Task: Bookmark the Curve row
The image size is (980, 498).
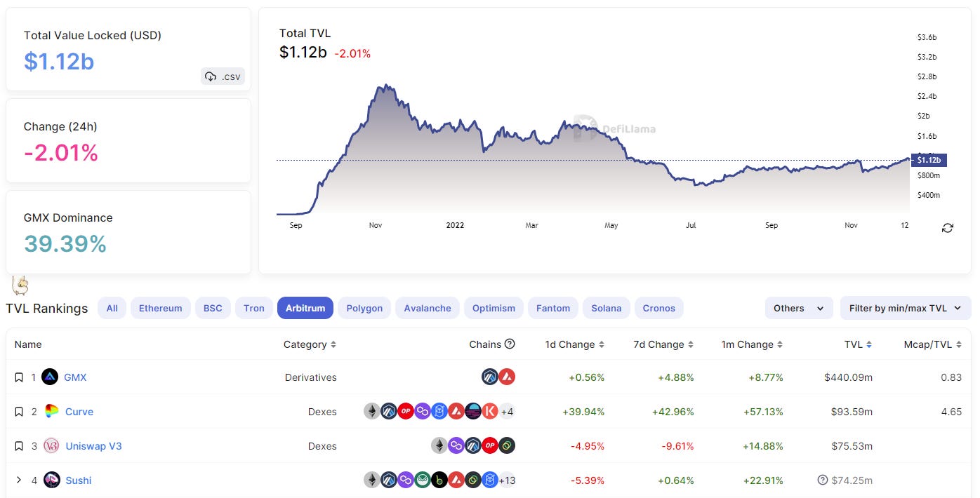Action: [x=19, y=412]
